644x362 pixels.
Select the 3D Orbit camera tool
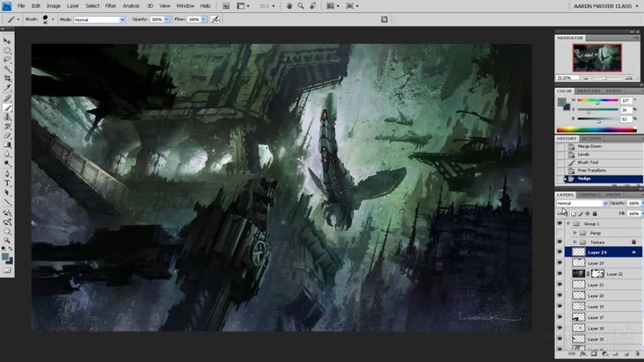pos(7,222)
